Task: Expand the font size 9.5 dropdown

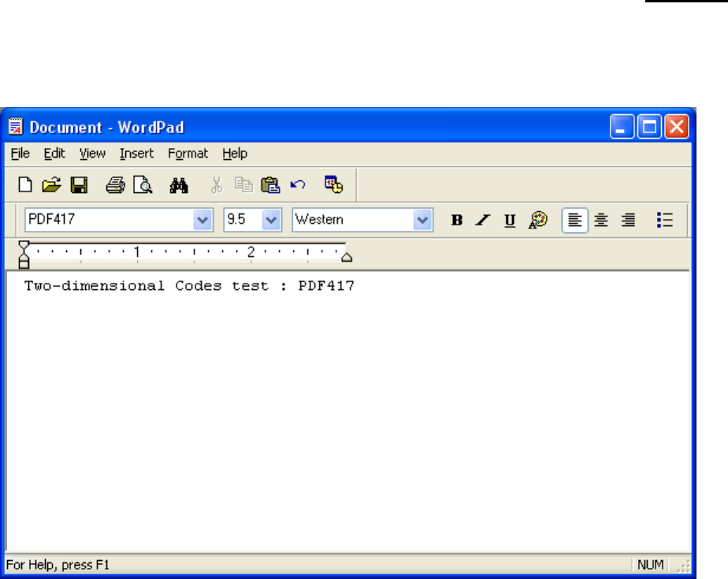Action: tap(271, 220)
